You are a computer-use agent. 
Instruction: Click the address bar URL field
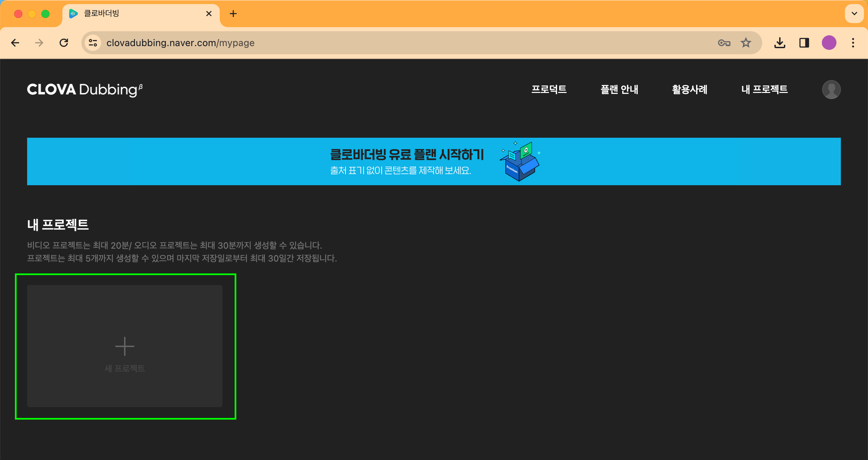point(407,43)
